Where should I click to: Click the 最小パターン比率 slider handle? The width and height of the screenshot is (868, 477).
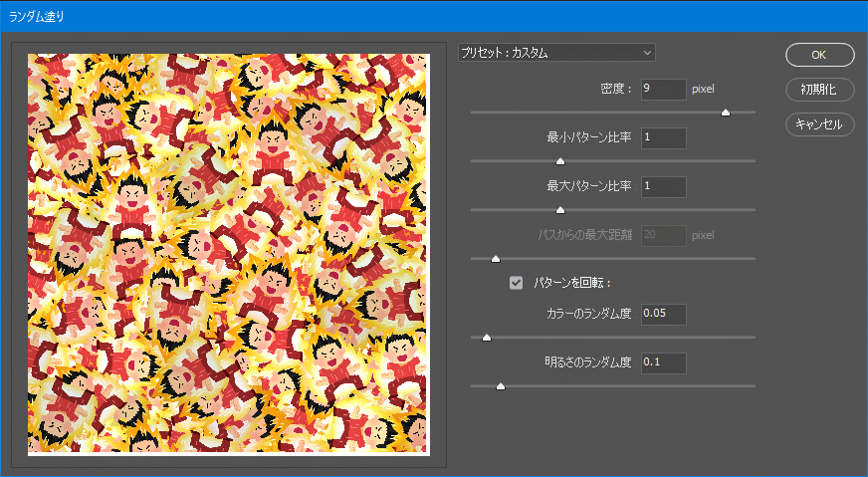(x=560, y=161)
